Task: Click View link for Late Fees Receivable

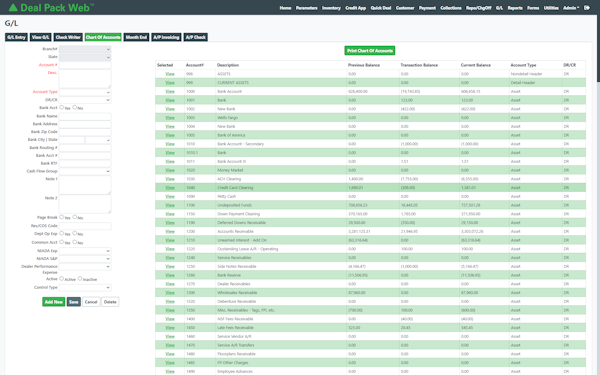Action: pyautogui.click(x=170, y=328)
